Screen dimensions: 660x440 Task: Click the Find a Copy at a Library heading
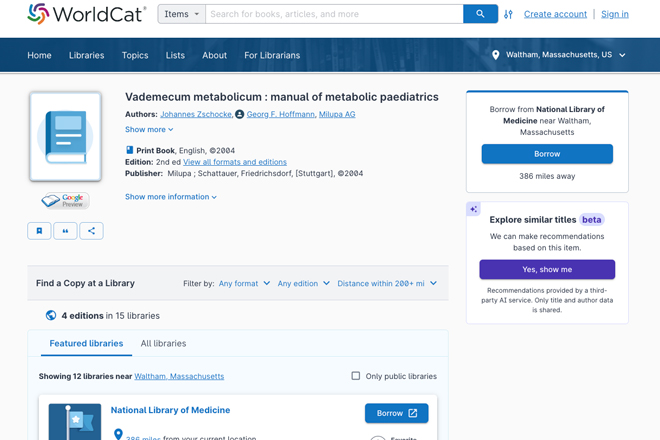(85, 283)
